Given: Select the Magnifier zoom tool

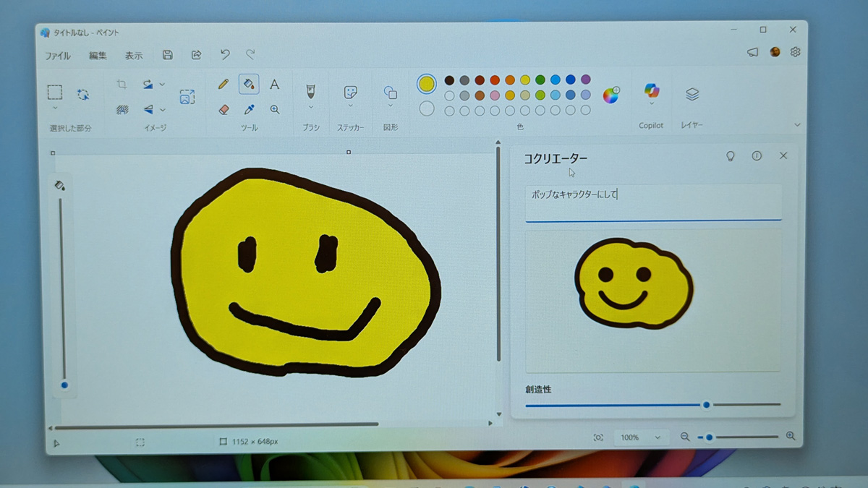Looking at the screenshot, I should coord(275,110).
